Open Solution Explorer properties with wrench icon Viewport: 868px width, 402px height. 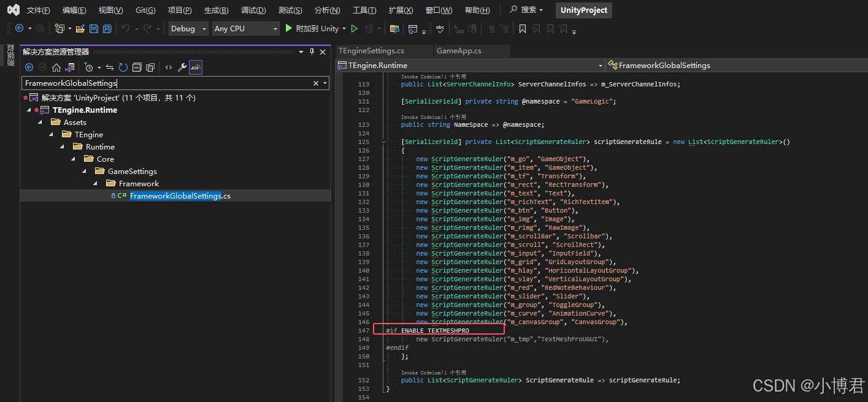[x=182, y=67]
